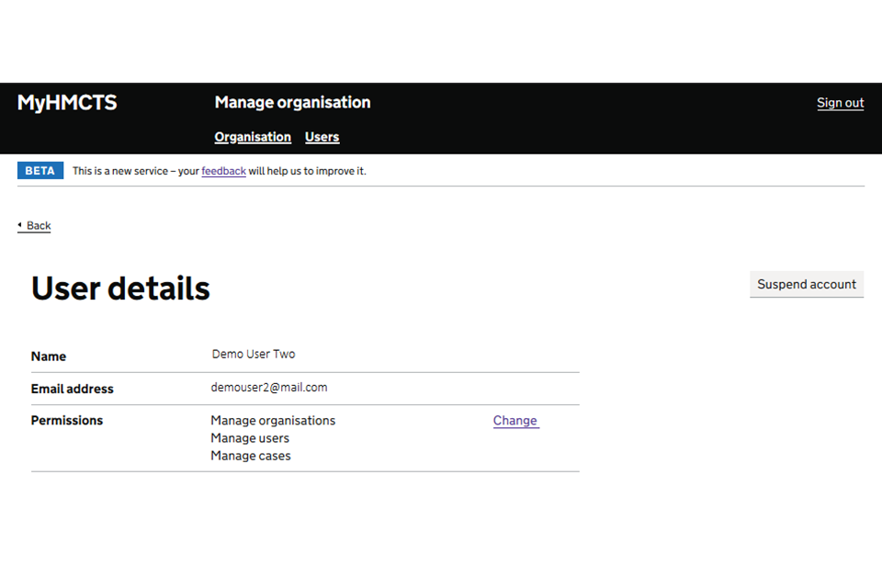
Task: Suspend the account of Demo User Two
Action: coord(806,284)
